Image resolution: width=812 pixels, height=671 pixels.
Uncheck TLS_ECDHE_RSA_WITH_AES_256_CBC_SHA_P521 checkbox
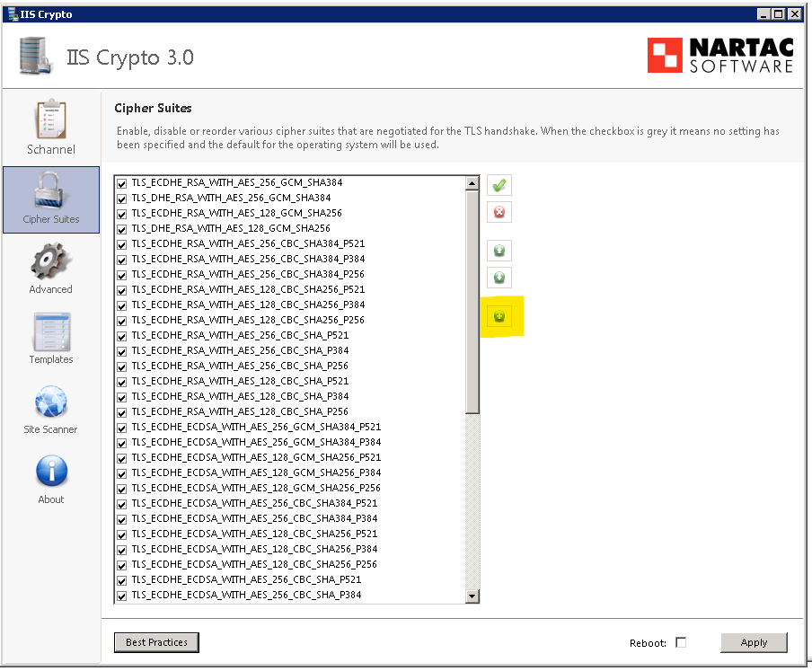pyautogui.click(x=121, y=336)
